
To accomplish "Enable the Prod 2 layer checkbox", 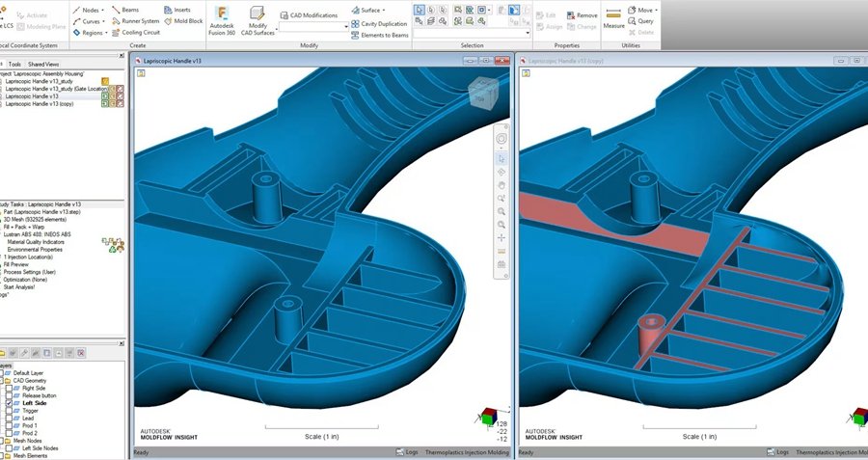I will pyautogui.click(x=9, y=433).
